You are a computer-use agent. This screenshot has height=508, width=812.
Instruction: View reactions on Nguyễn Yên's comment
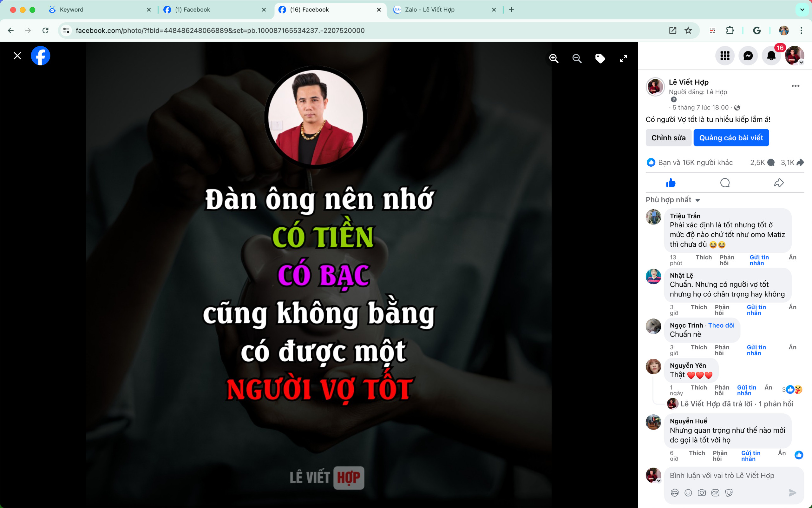pyautogui.click(x=792, y=389)
